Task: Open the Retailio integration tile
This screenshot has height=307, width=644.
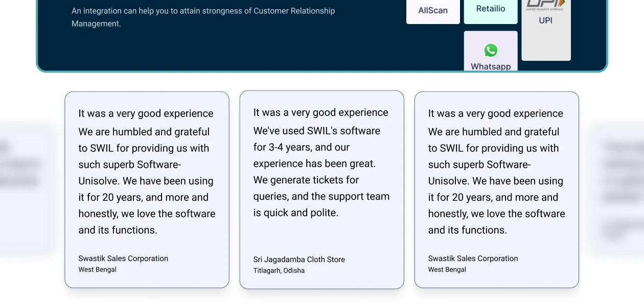Action: coord(491,9)
